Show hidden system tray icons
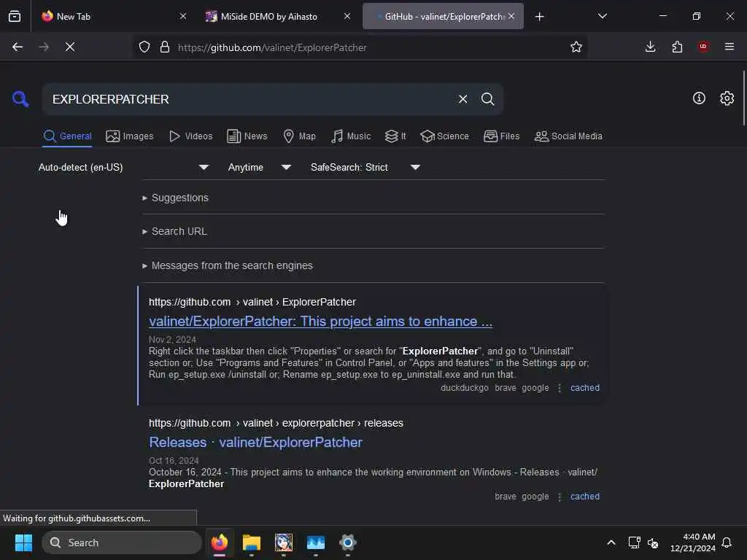 [611, 542]
